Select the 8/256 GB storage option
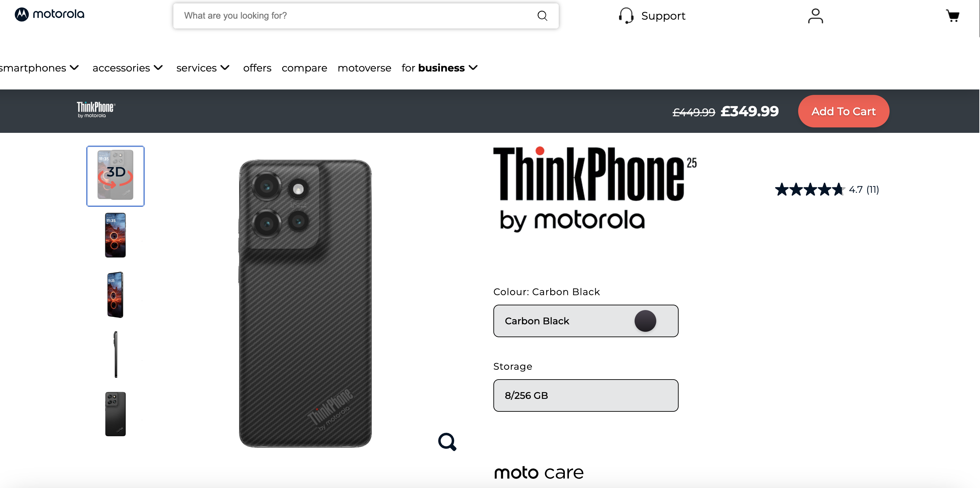Viewport: 980px width, 488px height. (x=585, y=395)
